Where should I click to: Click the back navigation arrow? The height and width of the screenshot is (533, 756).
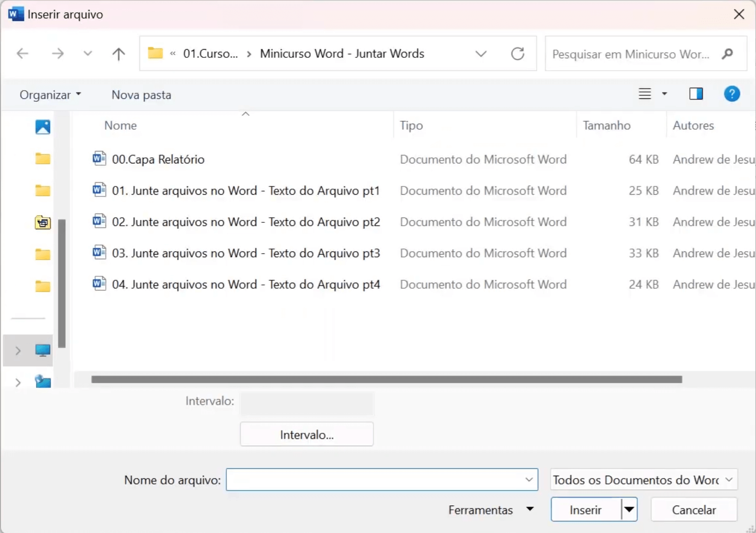click(x=23, y=53)
